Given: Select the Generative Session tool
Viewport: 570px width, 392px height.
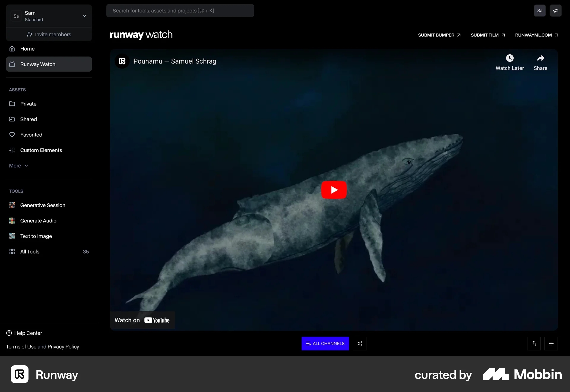Looking at the screenshot, I should click(x=42, y=205).
